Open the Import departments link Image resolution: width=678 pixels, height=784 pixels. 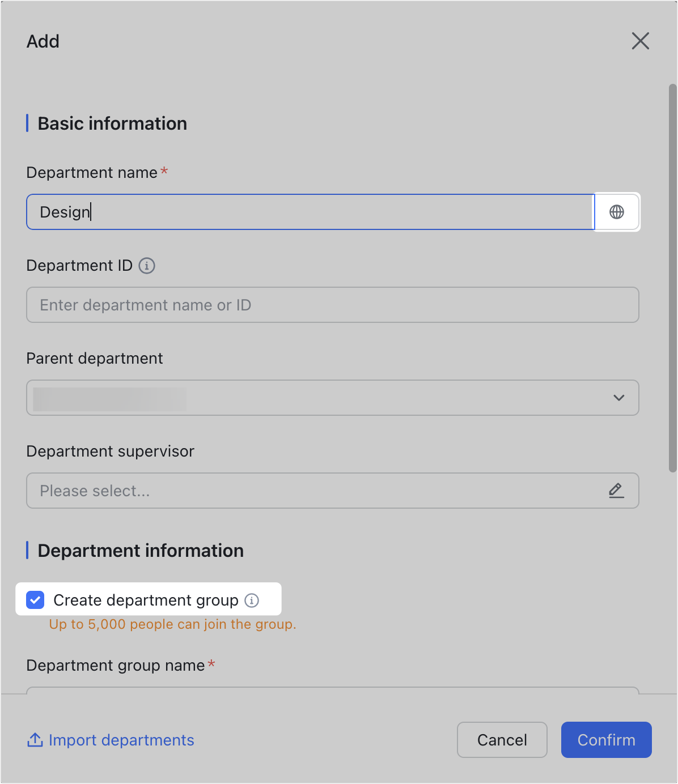tap(121, 740)
